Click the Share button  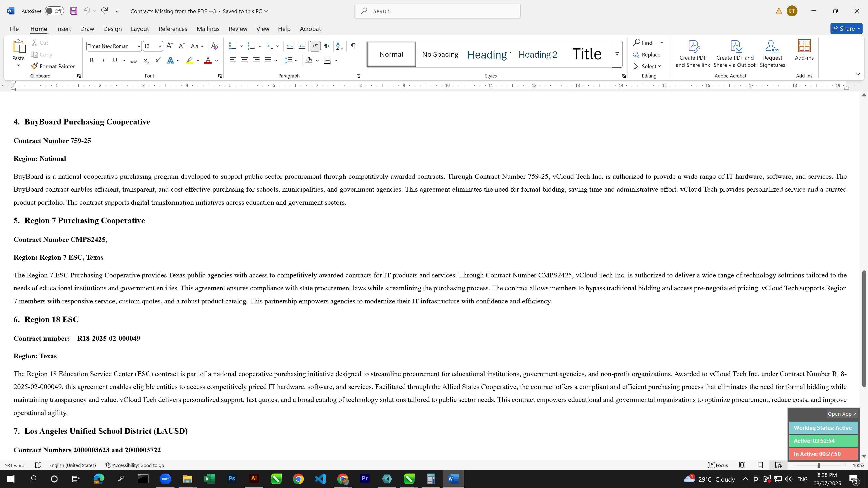pos(846,29)
